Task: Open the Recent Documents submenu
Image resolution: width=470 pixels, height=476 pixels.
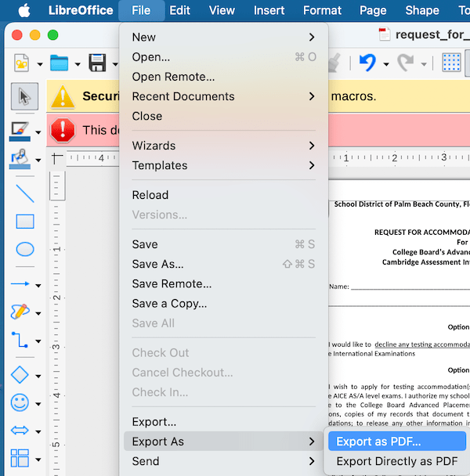Action: pyautogui.click(x=223, y=96)
